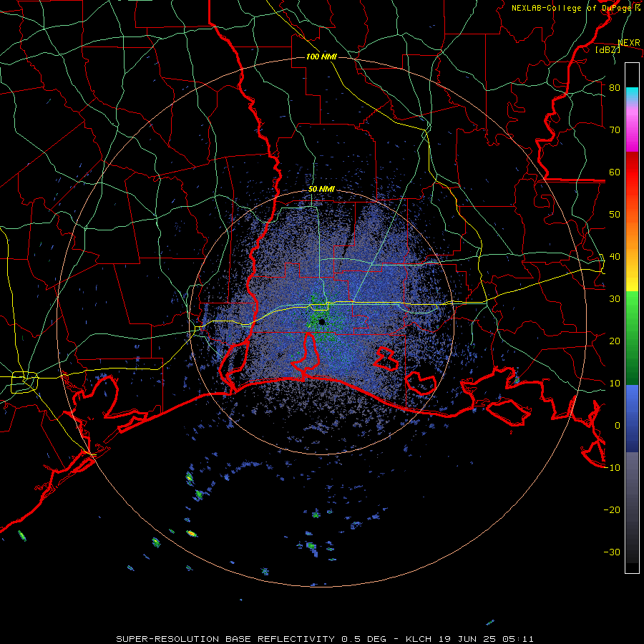The height and width of the screenshot is (644, 644).
Task: Click the 10 value on dBZ scale
Action: click(615, 384)
